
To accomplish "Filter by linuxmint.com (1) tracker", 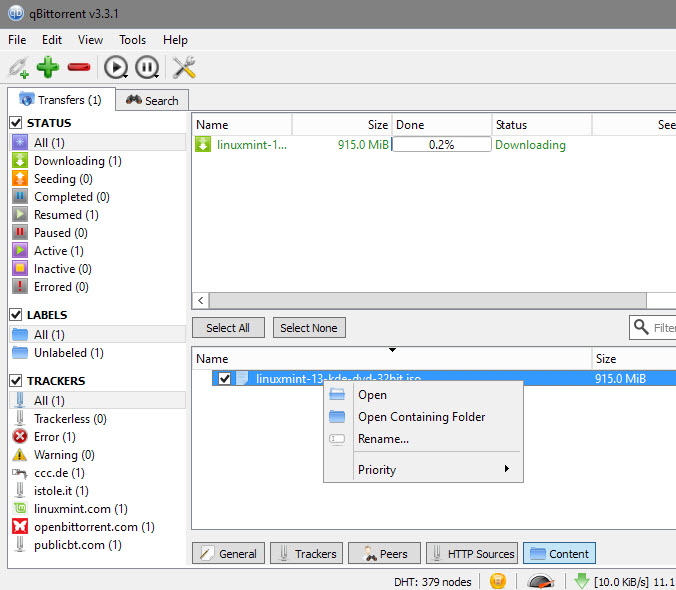I will [81, 509].
